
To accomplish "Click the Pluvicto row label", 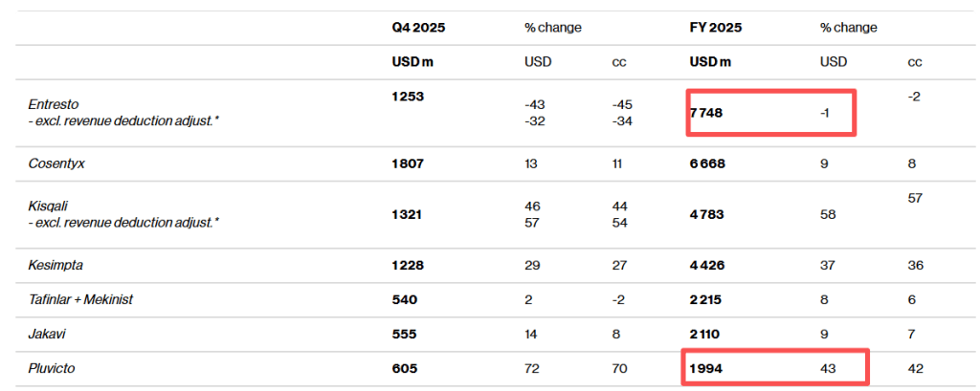I will click(x=54, y=368).
